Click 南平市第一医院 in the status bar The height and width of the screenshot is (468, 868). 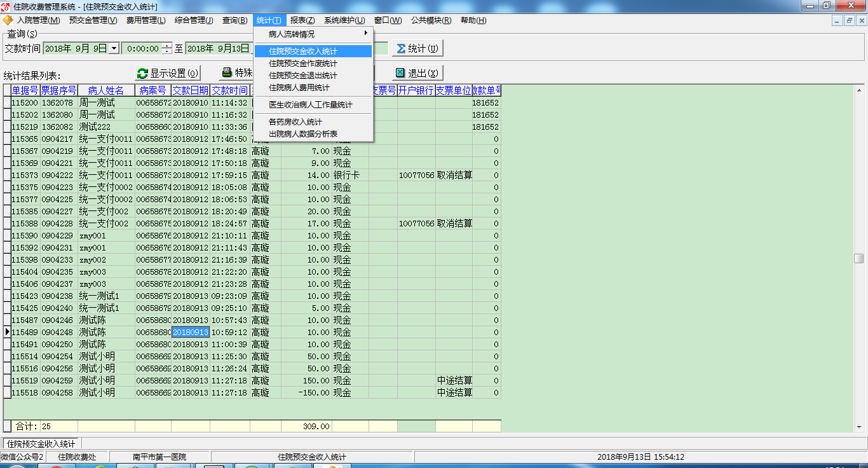pos(159,457)
